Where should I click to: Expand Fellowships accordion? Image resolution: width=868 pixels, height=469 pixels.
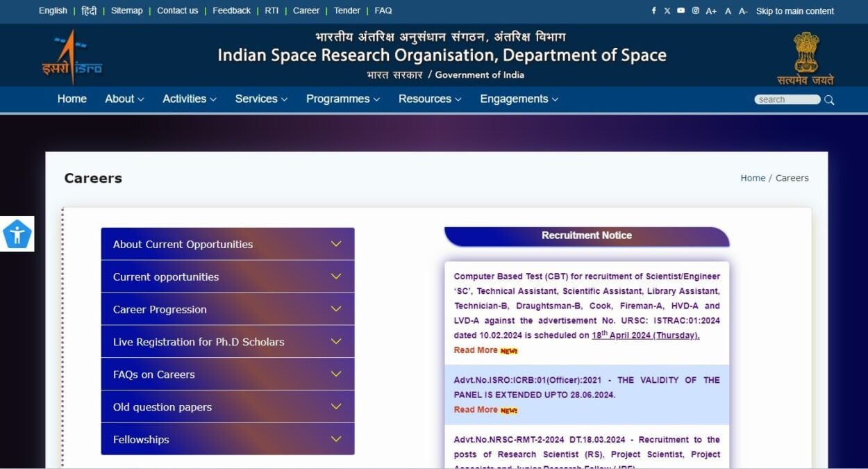228,439
